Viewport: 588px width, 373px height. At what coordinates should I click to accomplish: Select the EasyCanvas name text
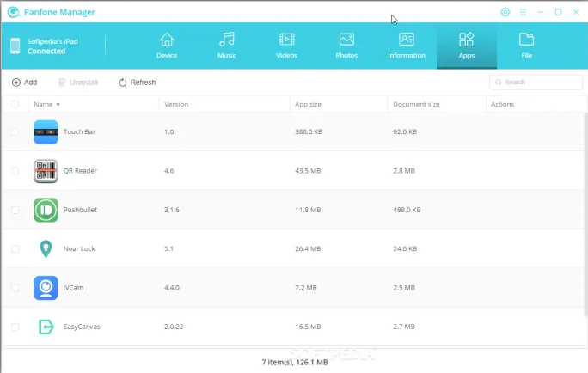point(82,327)
